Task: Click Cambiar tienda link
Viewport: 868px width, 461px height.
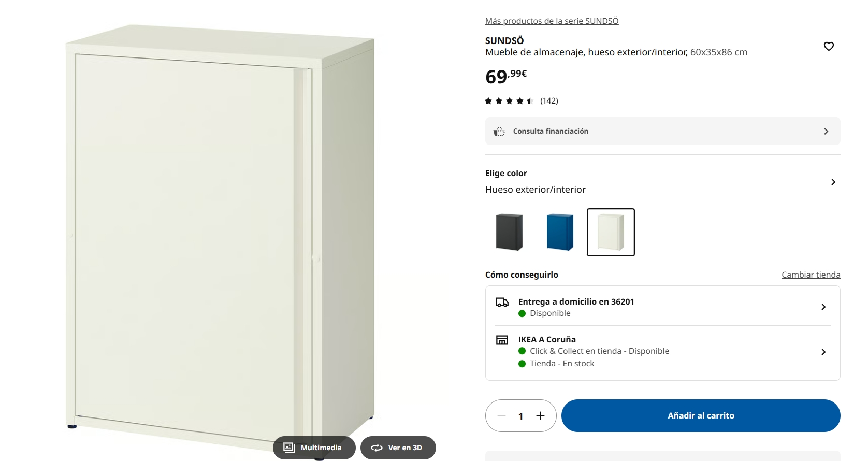Action: point(811,275)
